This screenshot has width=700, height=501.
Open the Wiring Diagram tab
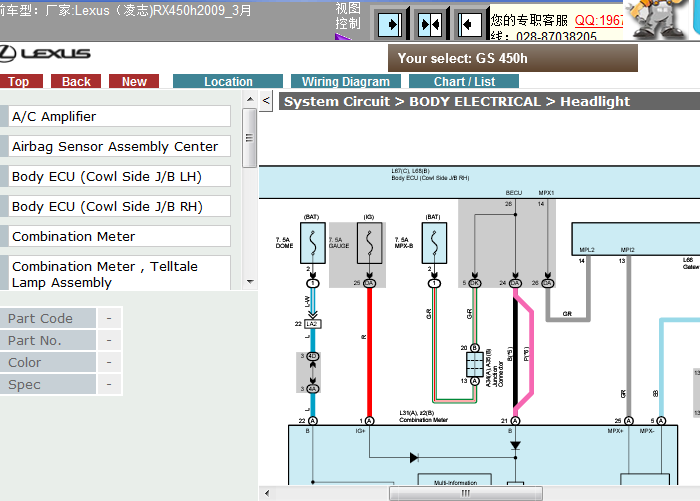(x=346, y=81)
